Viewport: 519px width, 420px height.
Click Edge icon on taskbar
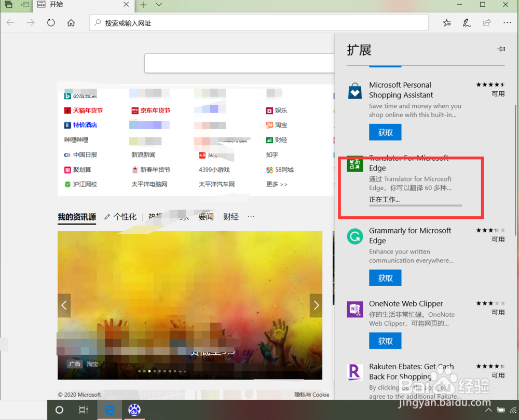[110, 410]
